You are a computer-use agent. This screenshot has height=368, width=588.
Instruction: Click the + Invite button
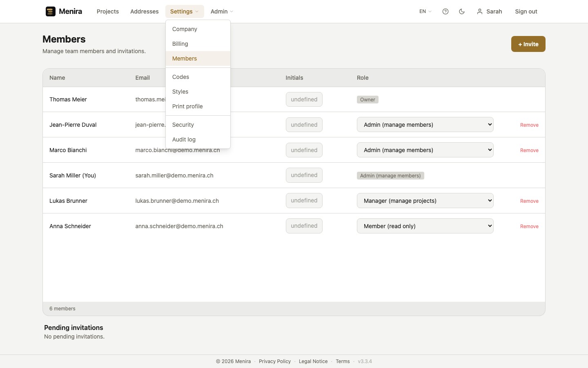pos(528,44)
